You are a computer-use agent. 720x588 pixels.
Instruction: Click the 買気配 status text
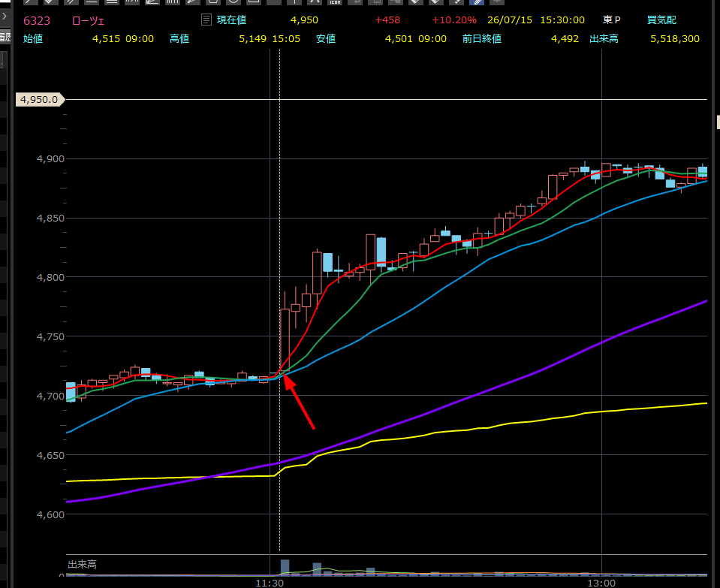pyautogui.click(x=661, y=20)
